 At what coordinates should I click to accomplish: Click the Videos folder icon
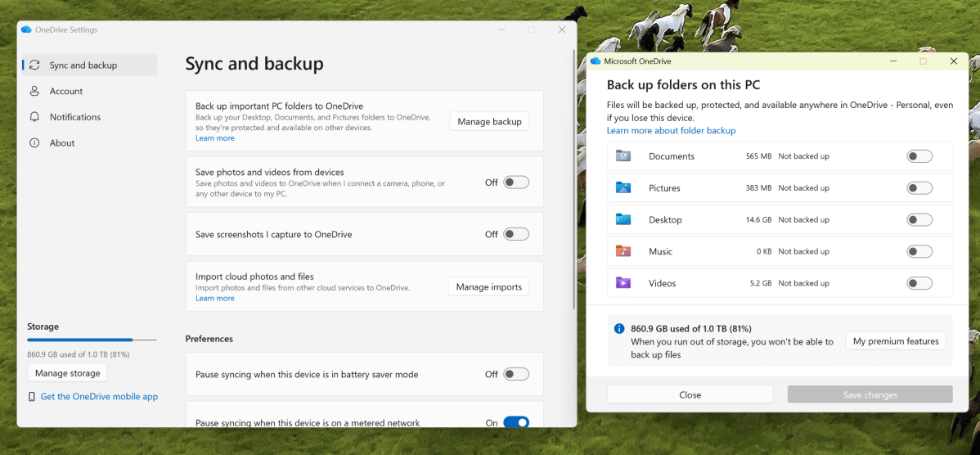click(623, 283)
